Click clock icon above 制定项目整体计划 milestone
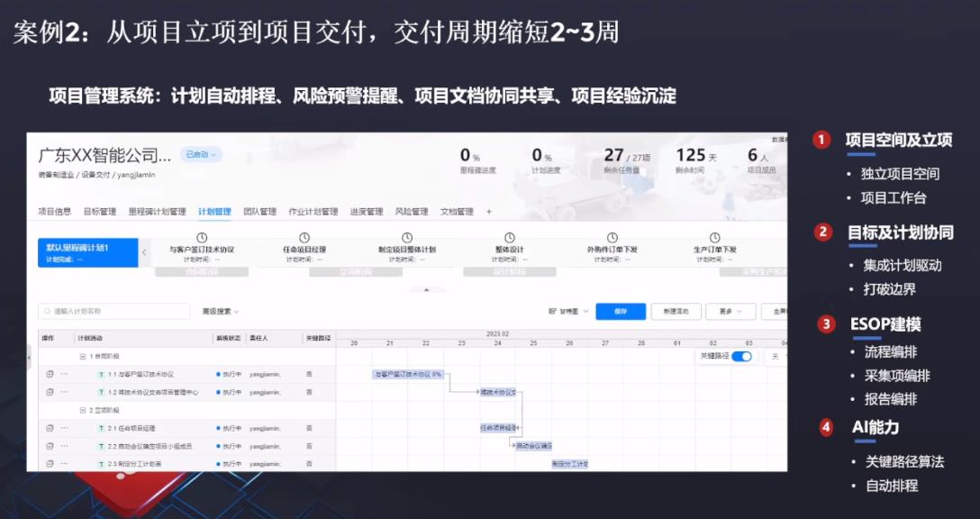This screenshot has height=519, width=980. [407, 238]
